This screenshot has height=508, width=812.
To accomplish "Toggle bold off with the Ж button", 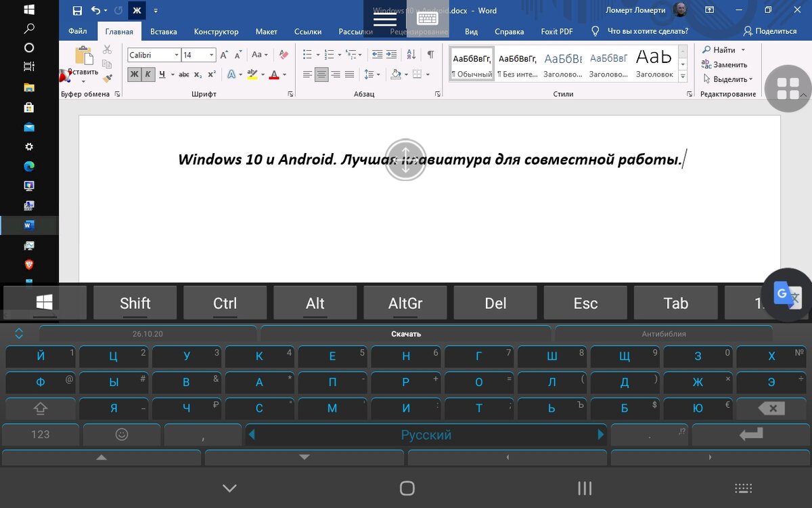I will 135,74.
